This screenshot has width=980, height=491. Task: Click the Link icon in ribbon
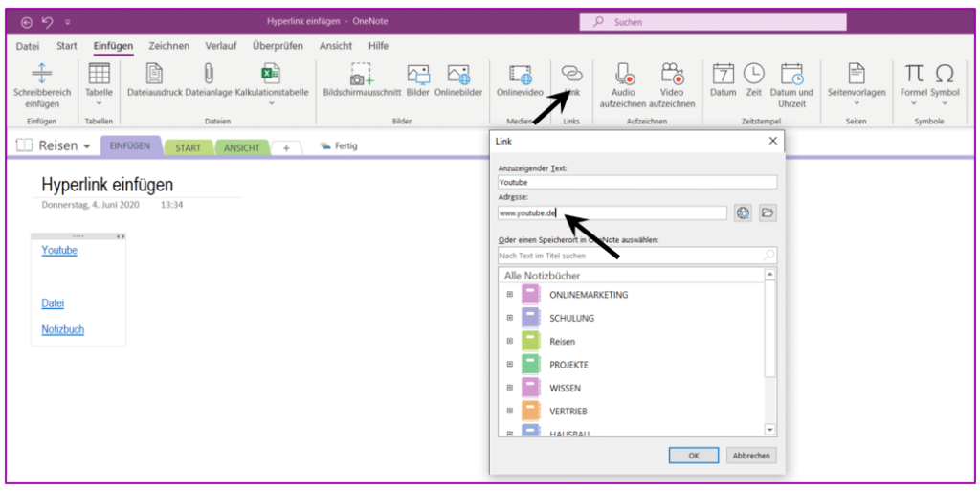(571, 74)
